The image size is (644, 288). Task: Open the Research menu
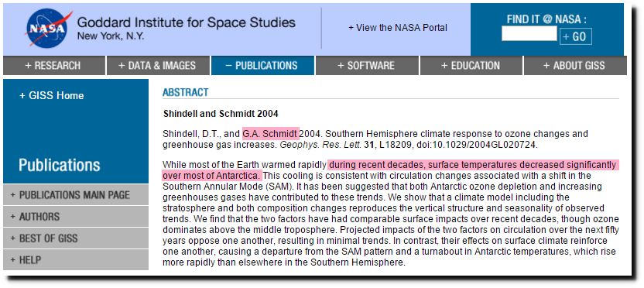pos(54,66)
